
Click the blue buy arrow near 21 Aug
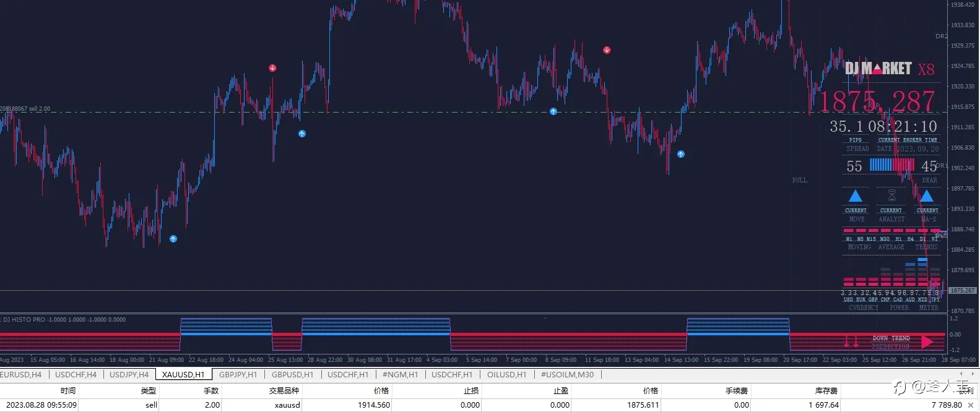(173, 239)
